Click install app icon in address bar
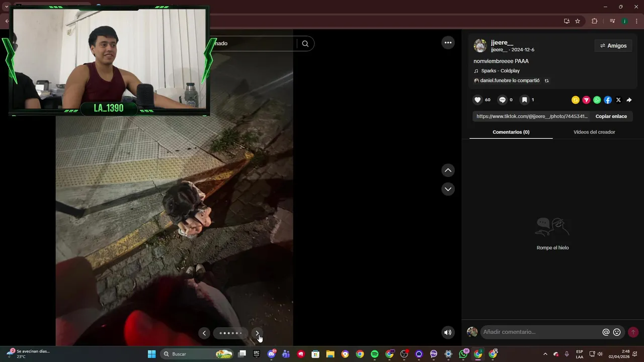644x362 pixels. click(x=567, y=21)
